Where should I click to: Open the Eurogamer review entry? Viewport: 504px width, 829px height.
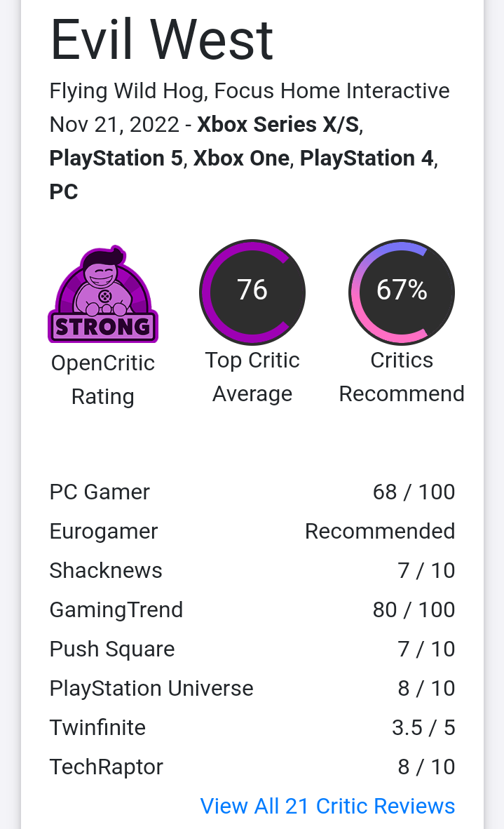click(x=252, y=532)
